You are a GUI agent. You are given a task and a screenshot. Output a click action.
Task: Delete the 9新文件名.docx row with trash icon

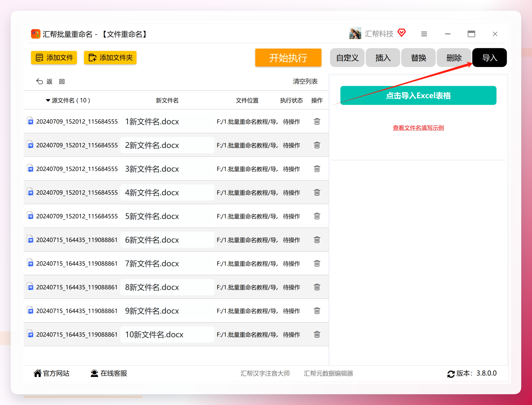click(317, 311)
